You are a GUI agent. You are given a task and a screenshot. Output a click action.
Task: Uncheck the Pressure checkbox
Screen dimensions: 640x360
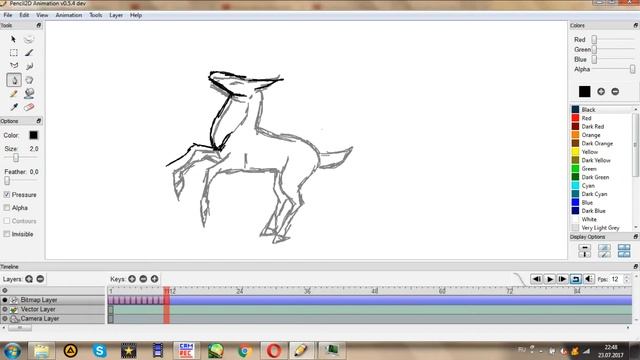pos(7,195)
